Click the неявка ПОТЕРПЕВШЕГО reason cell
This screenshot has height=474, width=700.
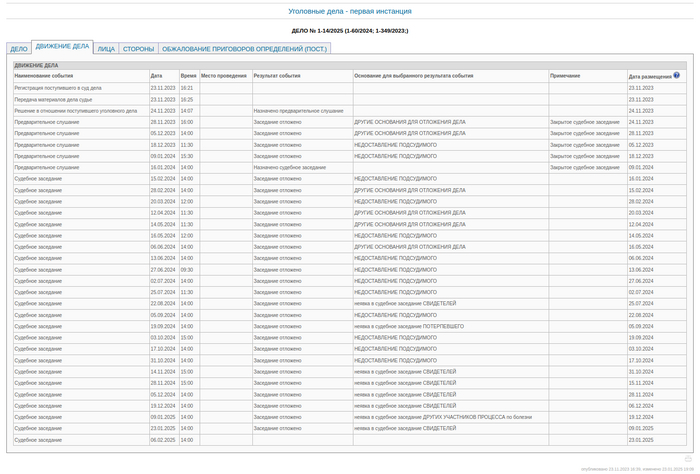[409, 326]
